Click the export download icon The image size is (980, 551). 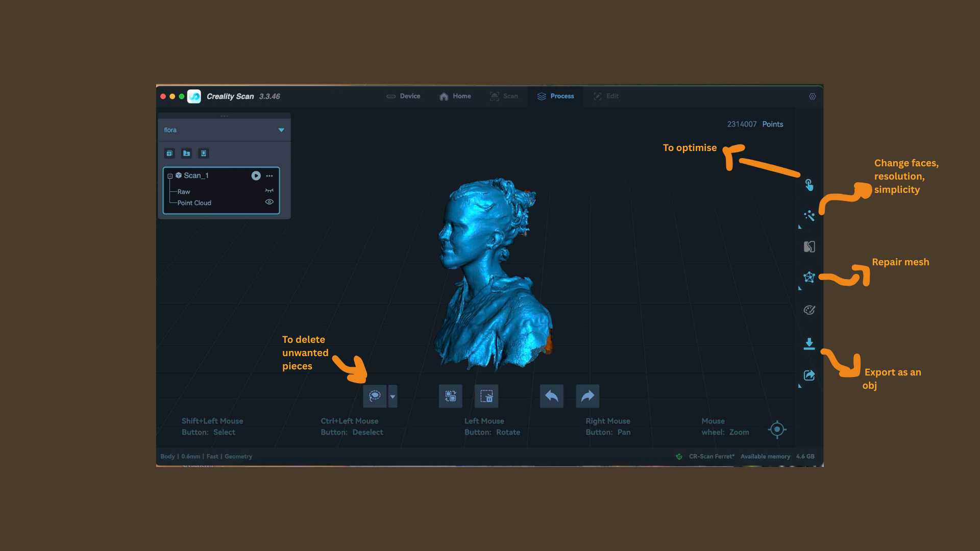[809, 343]
